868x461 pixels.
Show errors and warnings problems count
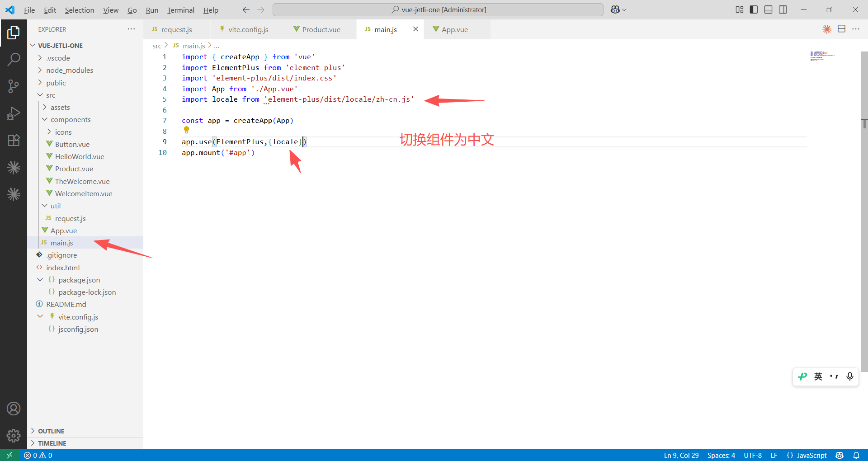pyautogui.click(x=38, y=455)
